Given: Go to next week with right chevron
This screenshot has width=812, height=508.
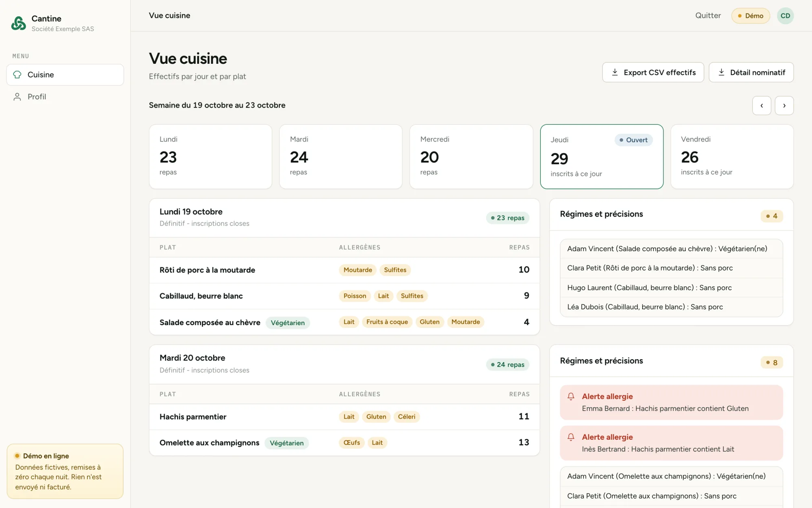Looking at the screenshot, I should pyautogui.click(x=784, y=106).
